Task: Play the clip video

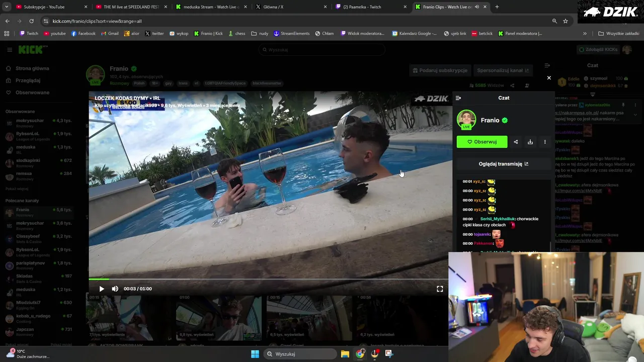Action: (x=102, y=289)
